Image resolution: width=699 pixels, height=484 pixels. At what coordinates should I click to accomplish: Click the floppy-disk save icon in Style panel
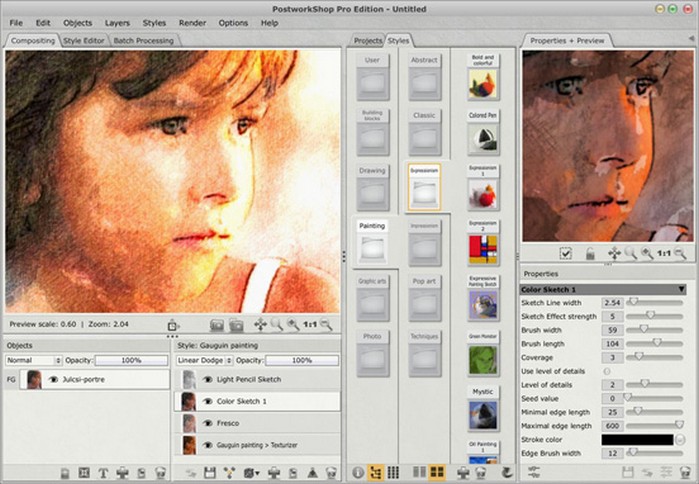tap(208, 472)
